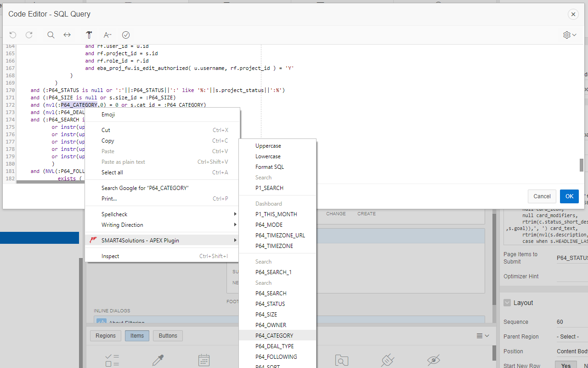Set Start New Row to Yes
The height and width of the screenshot is (368, 588).
coord(566,366)
